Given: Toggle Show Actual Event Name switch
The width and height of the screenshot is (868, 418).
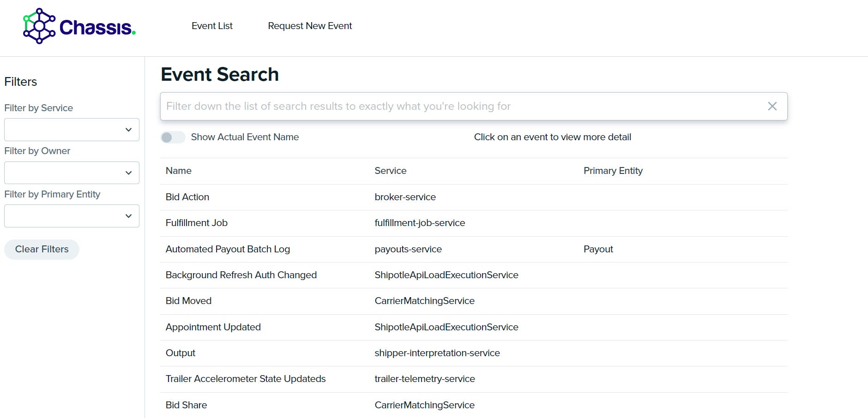Looking at the screenshot, I should [173, 137].
